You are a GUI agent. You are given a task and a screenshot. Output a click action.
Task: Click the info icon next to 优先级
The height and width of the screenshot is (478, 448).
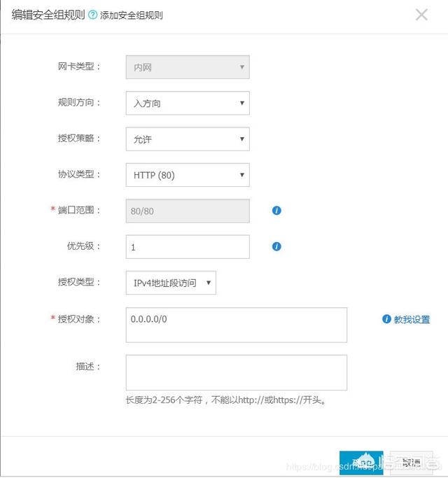tap(276, 246)
